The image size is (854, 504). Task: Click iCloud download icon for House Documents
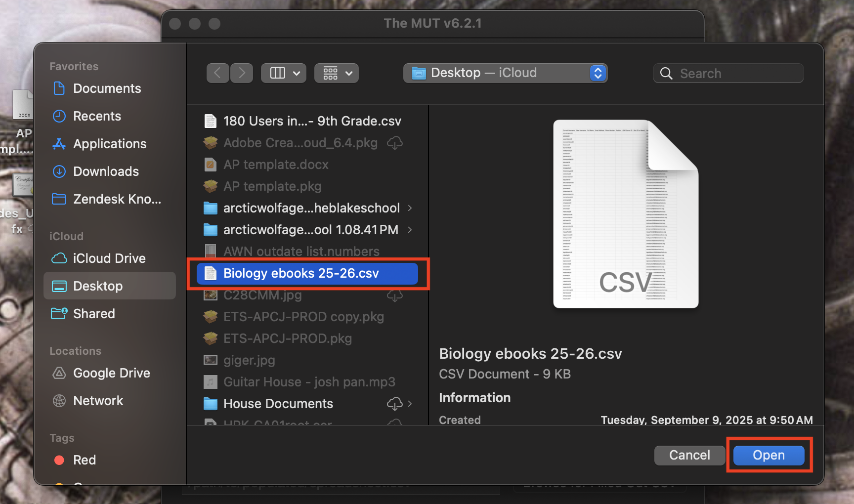[x=394, y=404]
